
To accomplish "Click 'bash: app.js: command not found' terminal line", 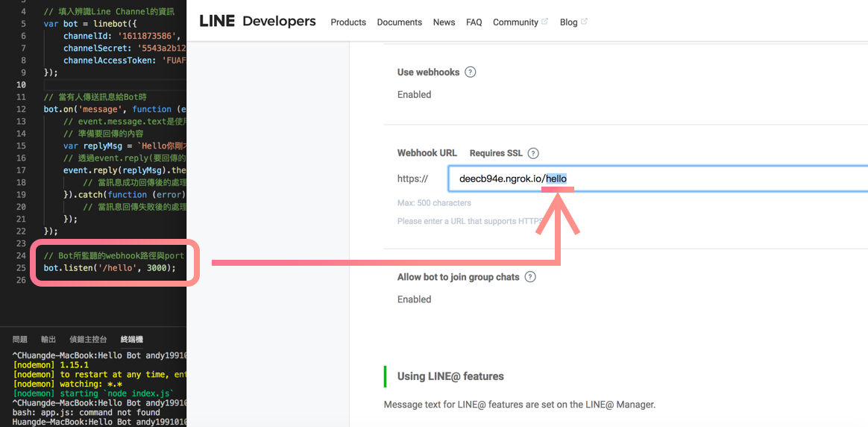I will pyautogui.click(x=86, y=412).
